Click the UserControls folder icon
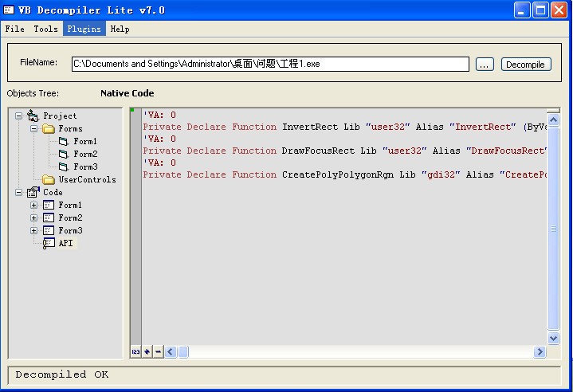 click(x=49, y=179)
